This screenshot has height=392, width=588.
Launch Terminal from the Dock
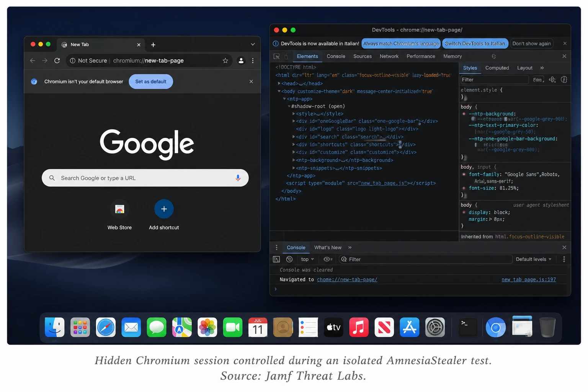[x=468, y=327]
